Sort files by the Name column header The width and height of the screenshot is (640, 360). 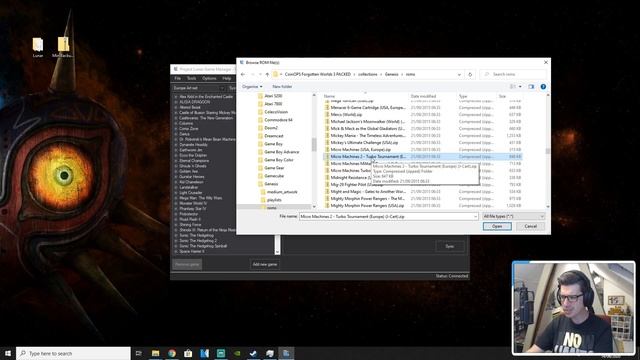(x=329, y=96)
